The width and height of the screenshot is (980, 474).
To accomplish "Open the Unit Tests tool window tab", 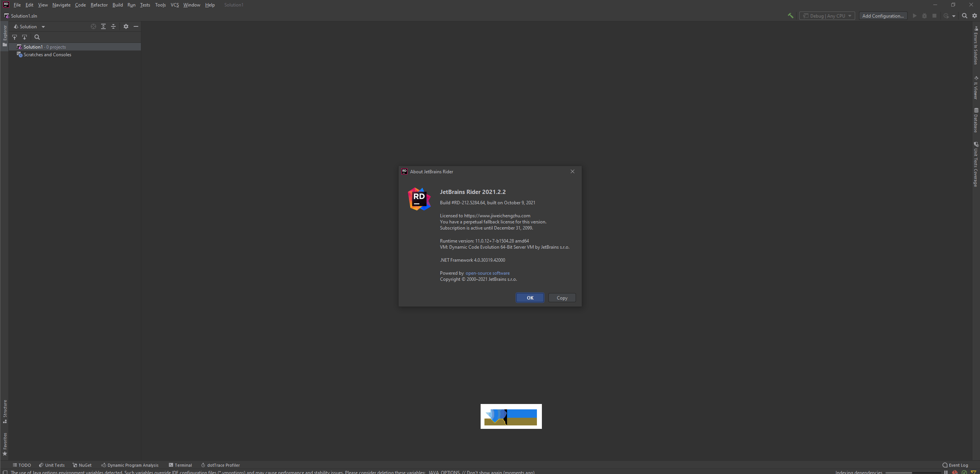I will [52, 465].
